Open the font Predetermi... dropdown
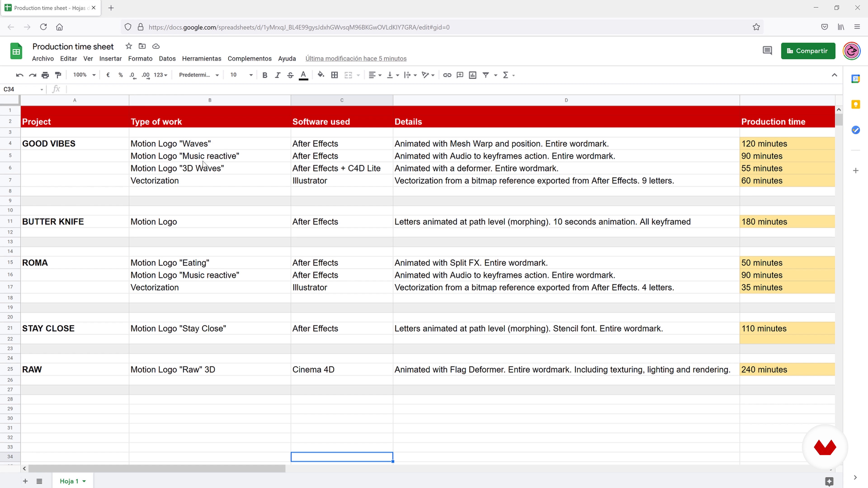868x488 pixels. click(199, 75)
